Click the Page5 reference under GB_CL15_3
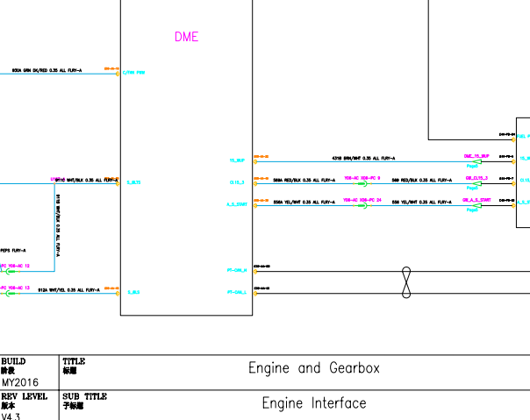This screenshot has height=420, width=530. point(472,188)
